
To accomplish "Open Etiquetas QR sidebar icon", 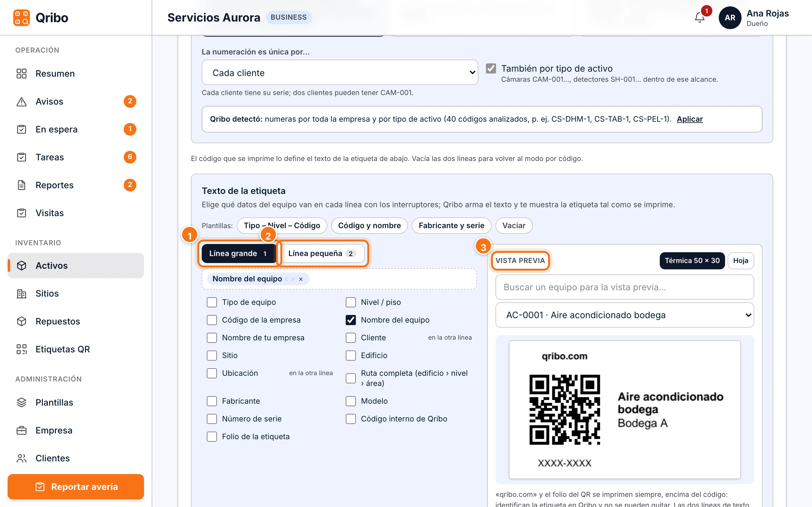I will tap(22, 349).
